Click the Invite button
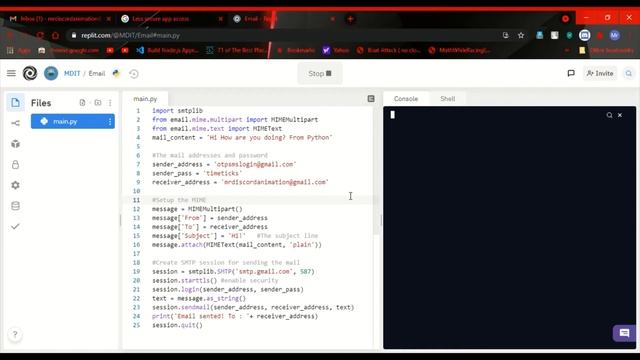The width and height of the screenshot is (640, 360). click(x=600, y=73)
